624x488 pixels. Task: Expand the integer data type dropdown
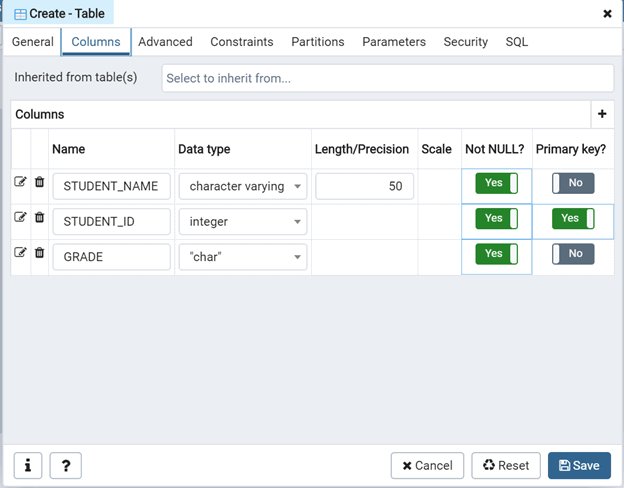pyautogui.click(x=243, y=221)
